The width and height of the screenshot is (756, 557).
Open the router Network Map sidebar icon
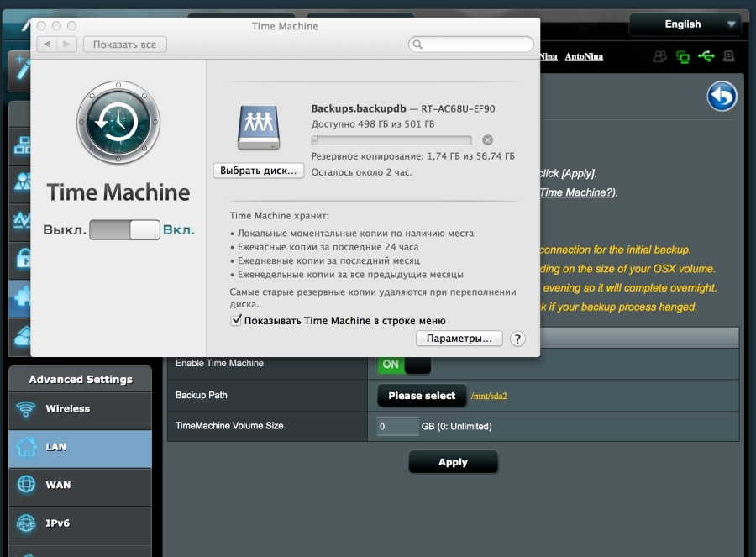(x=22, y=145)
